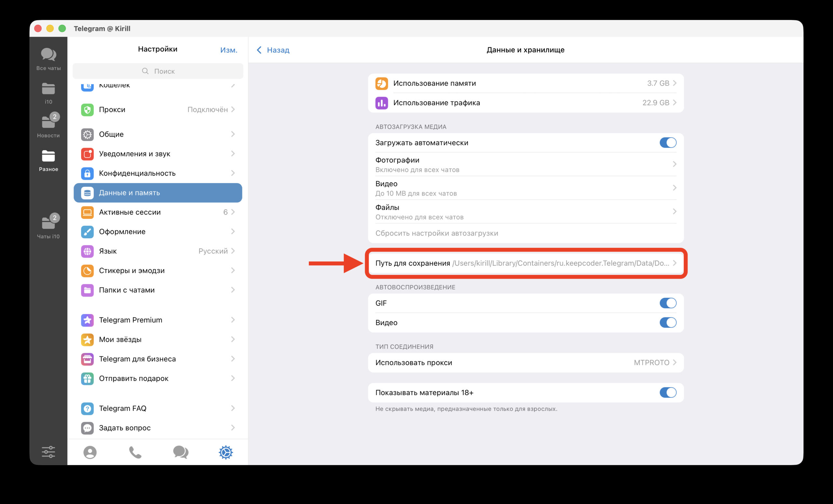Screen dimensions: 833x504
Task: Click Сбросить настройки автозагрузки
Action: [x=437, y=233]
